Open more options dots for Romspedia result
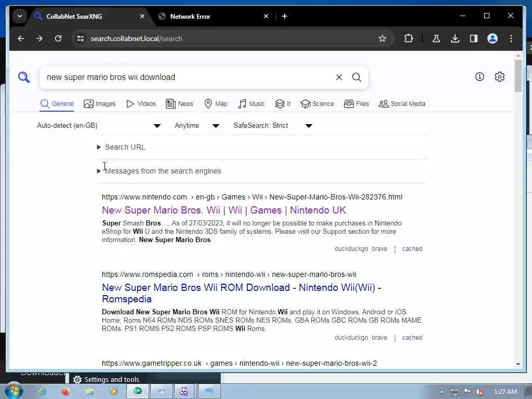532x399 pixels. tap(395, 338)
